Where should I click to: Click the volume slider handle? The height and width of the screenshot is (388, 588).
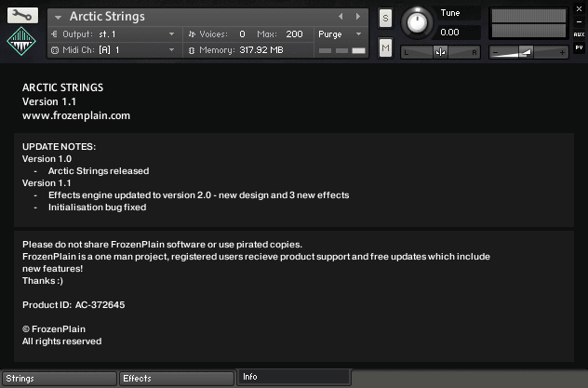point(526,52)
